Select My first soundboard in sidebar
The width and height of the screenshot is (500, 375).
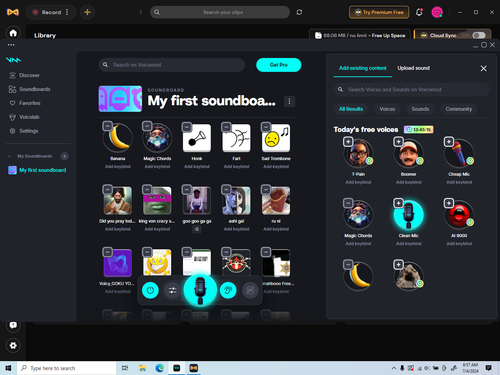click(x=37, y=170)
